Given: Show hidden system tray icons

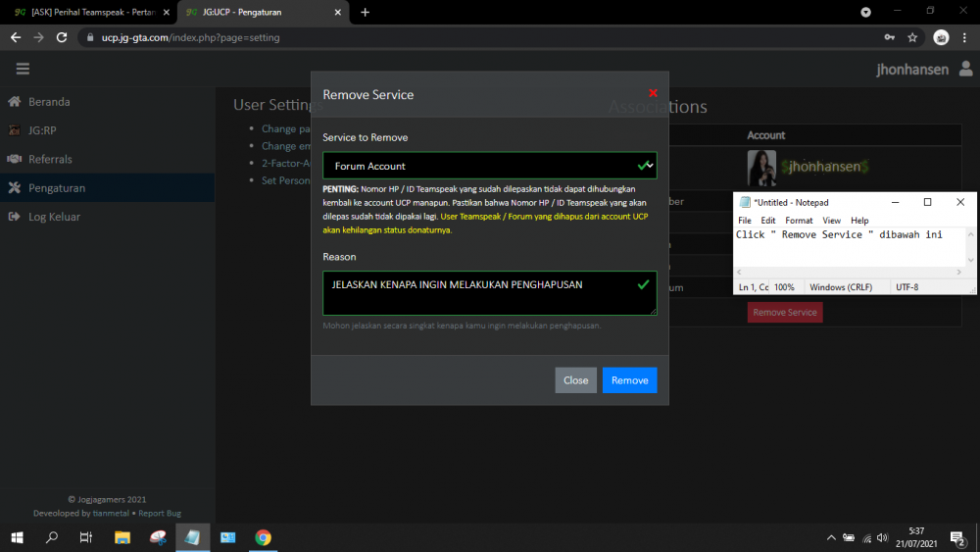Looking at the screenshot, I should (x=831, y=537).
